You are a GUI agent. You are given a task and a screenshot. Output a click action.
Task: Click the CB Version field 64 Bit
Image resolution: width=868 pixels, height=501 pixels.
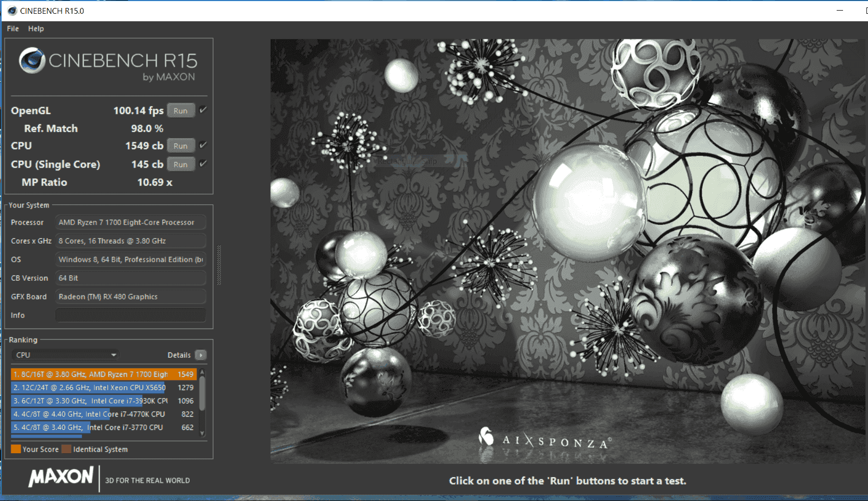click(x=131, y=278)
